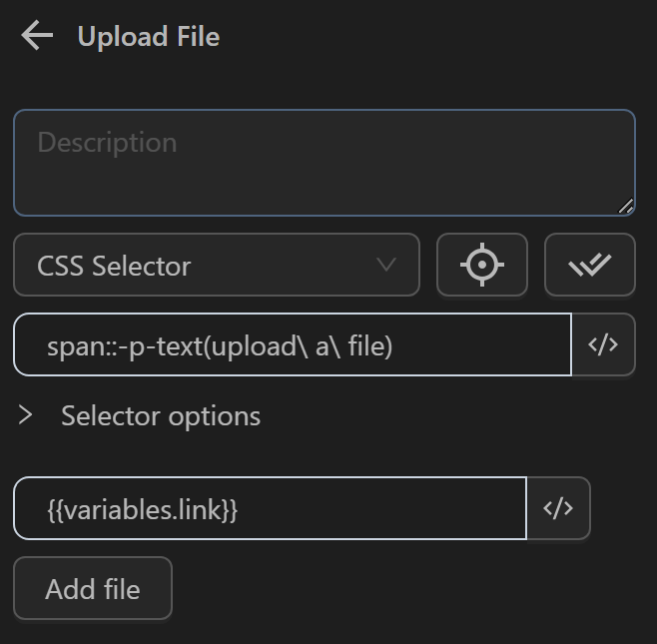Click the chevron arrow left of Selector options
The height and width of the screenshot is (644, 657).
(x=26, y=415)
